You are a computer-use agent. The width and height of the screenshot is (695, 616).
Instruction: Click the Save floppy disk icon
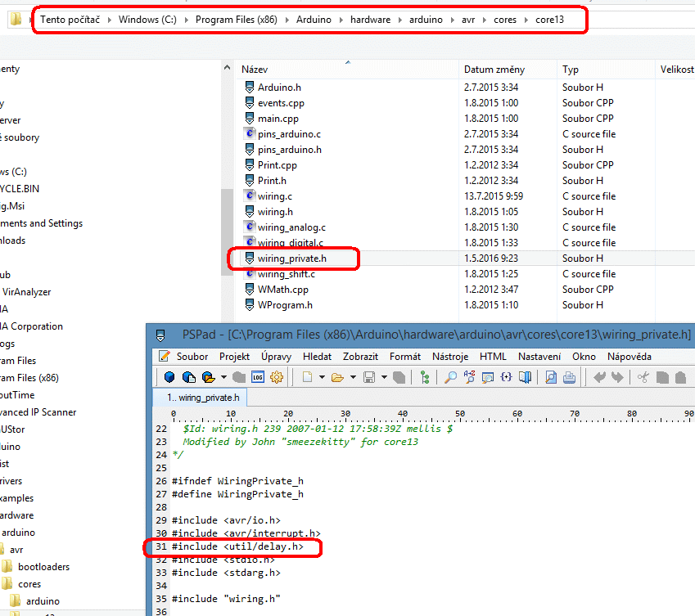click(368, 377)
